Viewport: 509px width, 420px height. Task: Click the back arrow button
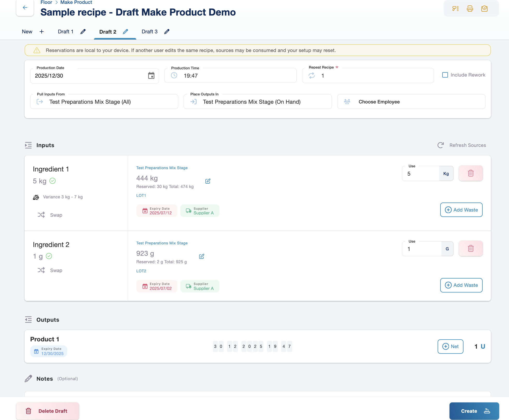pyautogui.click(x=25, y=8)
